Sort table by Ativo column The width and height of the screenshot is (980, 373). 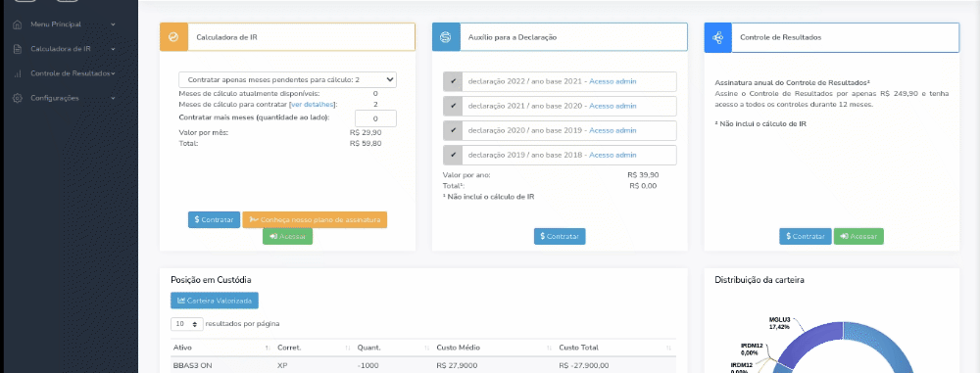221,348
